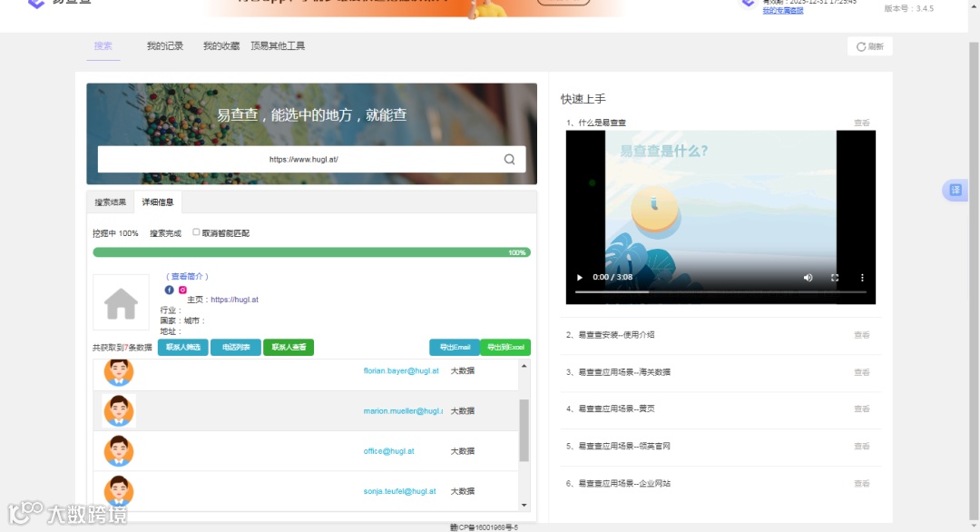Select 详细信息 tab
This screenshot has width=980, height=532.
158,202
